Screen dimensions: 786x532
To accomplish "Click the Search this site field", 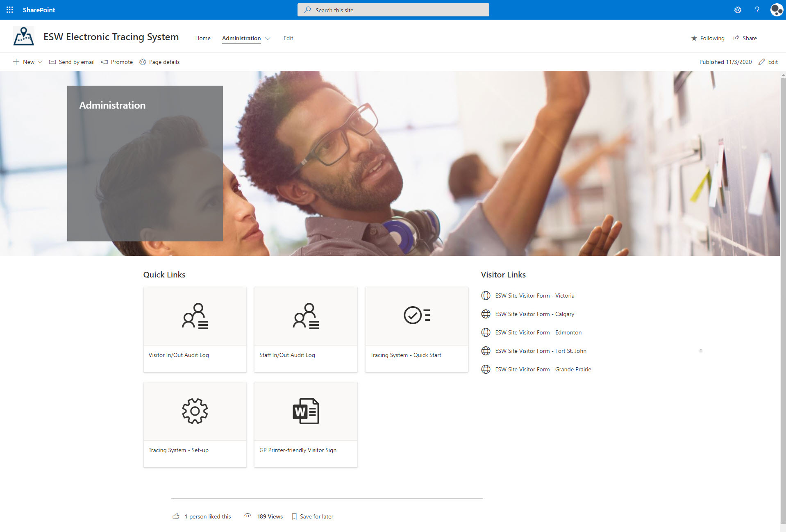I will tap(393, 10).
